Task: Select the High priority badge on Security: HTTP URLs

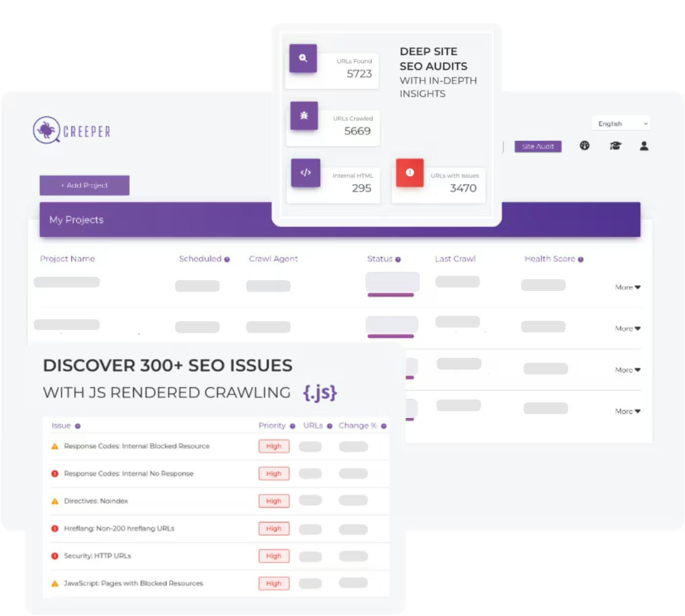Action: (x=274, y=556)
